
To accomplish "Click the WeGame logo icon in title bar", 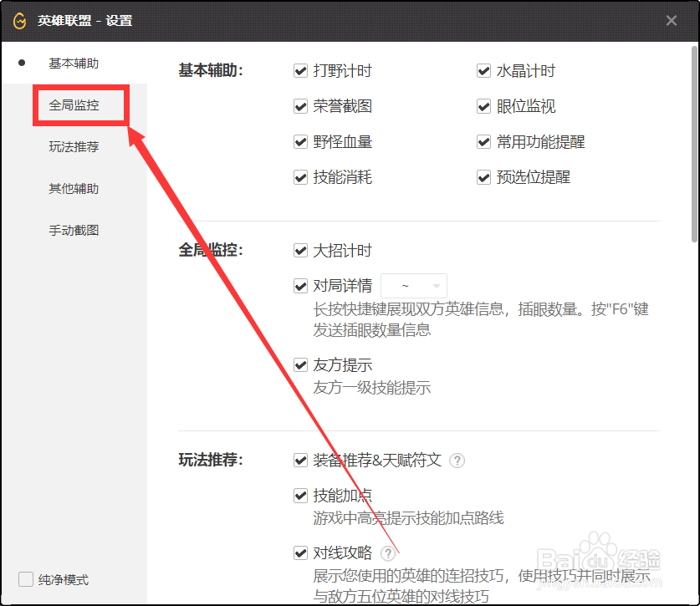I will 19,21.
